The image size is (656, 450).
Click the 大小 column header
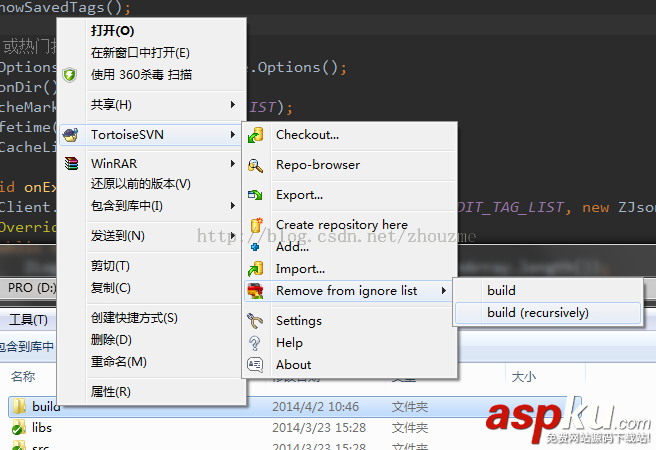523,377
